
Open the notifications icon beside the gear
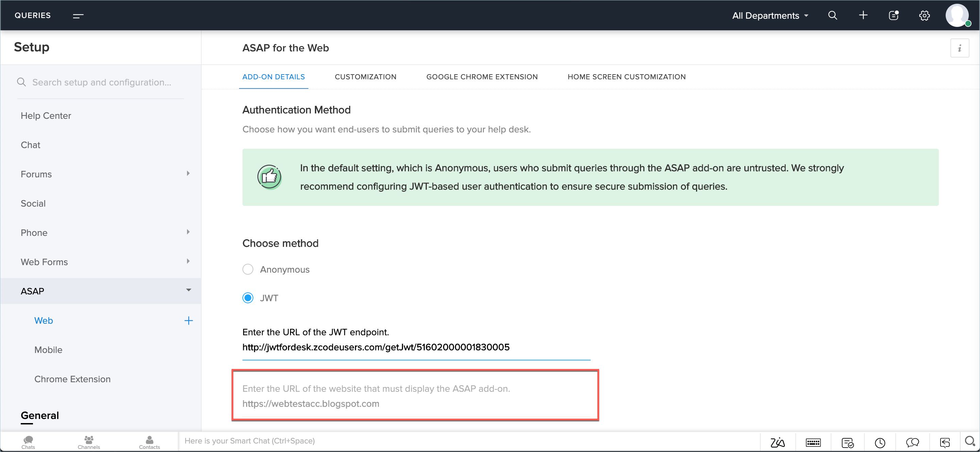[x=893, y=15]
